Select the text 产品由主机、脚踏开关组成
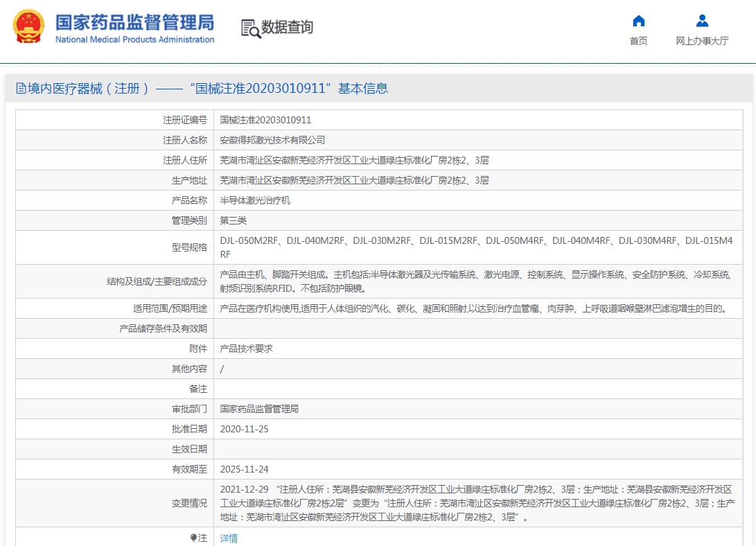 click(273, 274)
